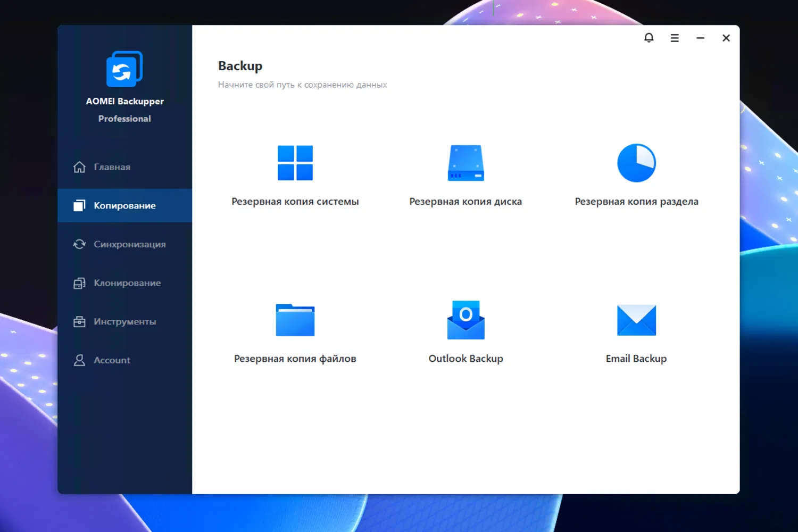Screen dimensions: 798x532
Task: Open the Инструменты sidebar section
Action: pos(125,321)
